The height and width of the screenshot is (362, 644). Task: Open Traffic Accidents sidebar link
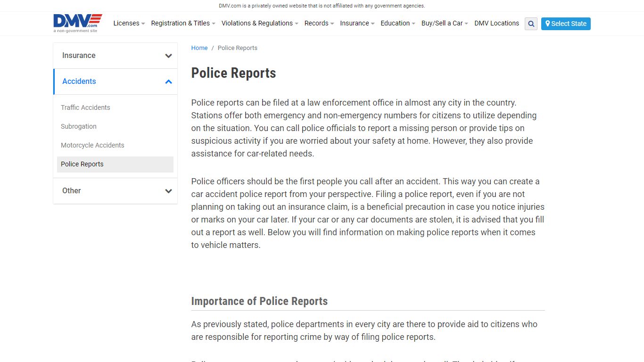point(85,107)
